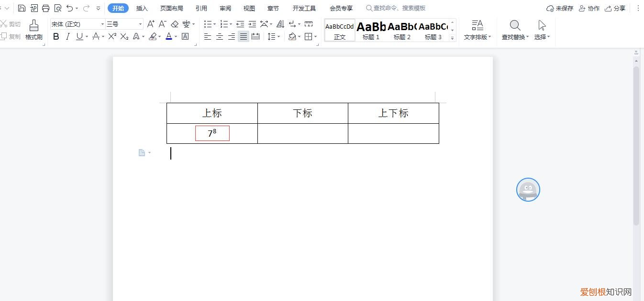Select the center alignment icon
The width and height of the screenshot is (644, 301).
pos(219,36)
